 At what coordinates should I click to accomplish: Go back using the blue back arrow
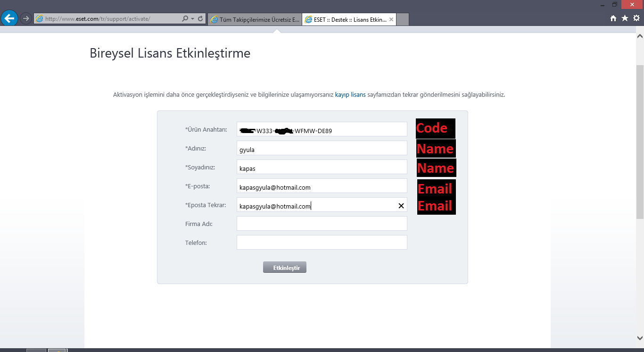[9, 18]
